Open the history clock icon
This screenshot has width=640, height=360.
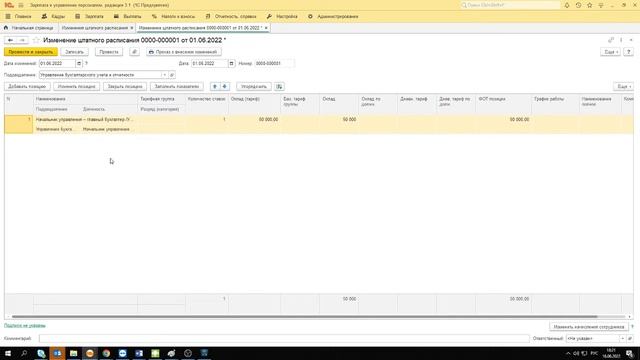(x=578, y=5)
